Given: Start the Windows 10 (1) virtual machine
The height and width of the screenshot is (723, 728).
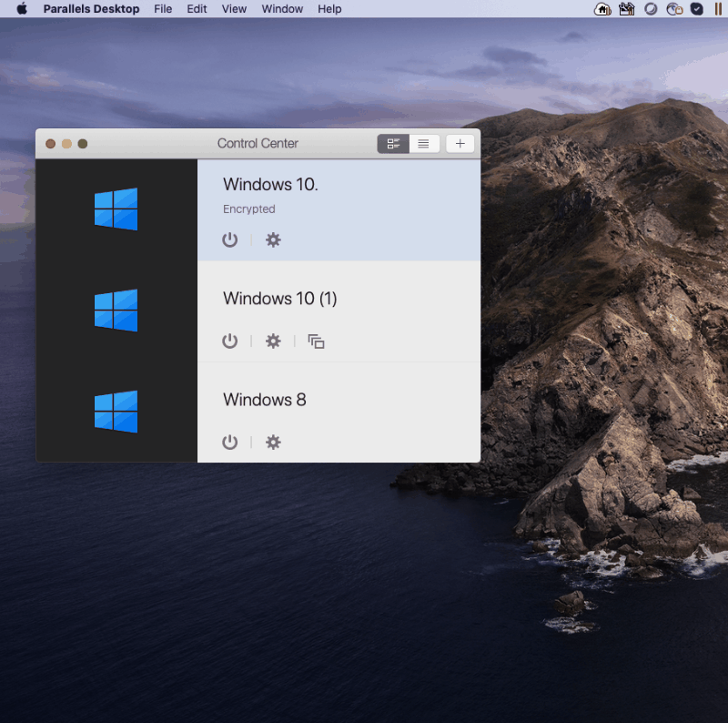Looking at the screenshot, I should point(230,341).
